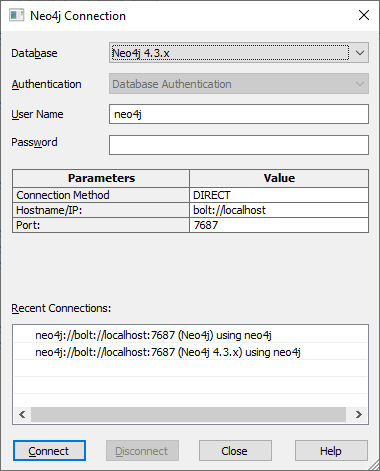Click left arrow of recent connections scrollbar

point(22,414)
